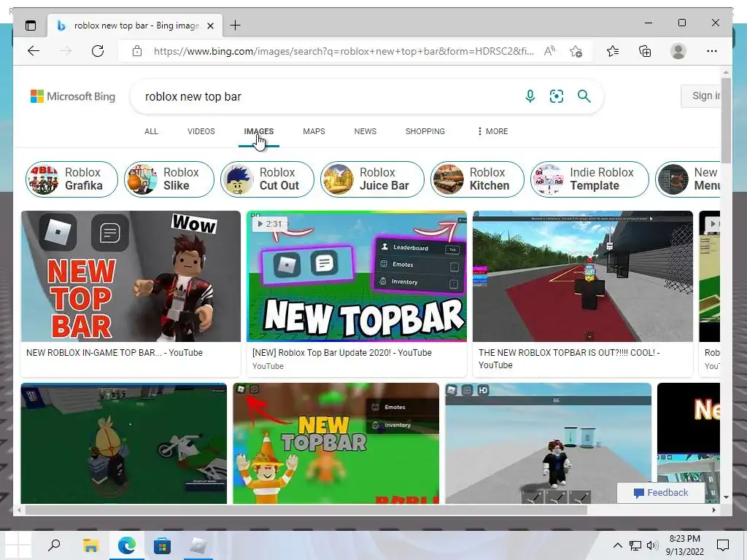Select the IMAGES tab
The height and width of the screenshot is (560, 747).
259,131
